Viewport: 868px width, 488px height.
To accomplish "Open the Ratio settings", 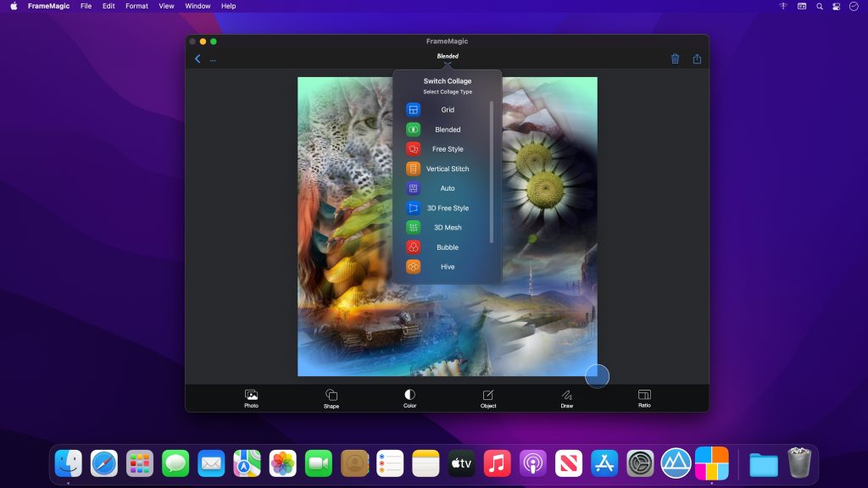I will pos(643,397).
